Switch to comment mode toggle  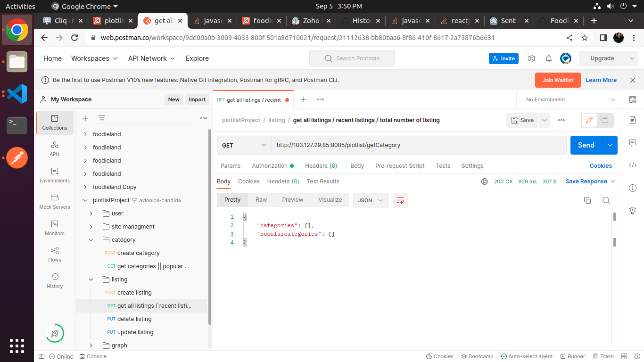pyautogui.click(x=605, y=120)
